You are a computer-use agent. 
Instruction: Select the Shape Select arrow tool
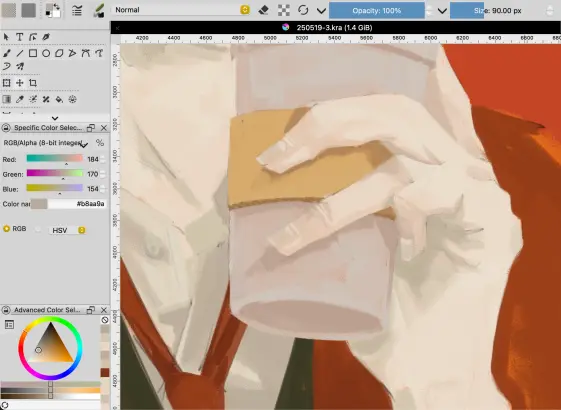[x=6, y=37]
